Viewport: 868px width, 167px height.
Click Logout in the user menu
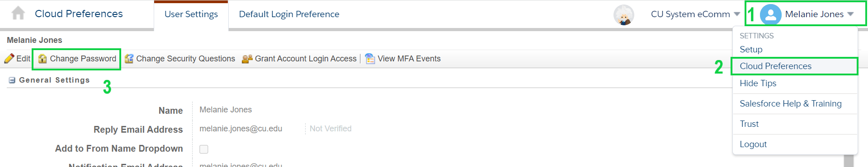coord(753,144)
